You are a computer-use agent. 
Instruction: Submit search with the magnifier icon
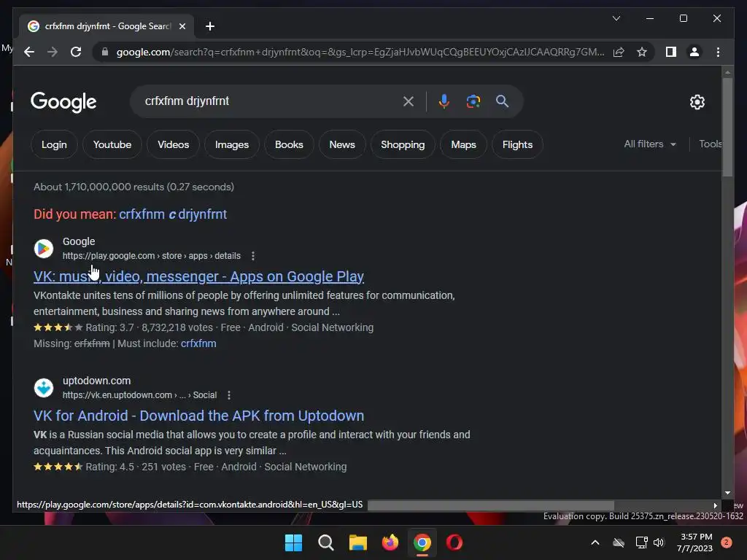pos(502,101)
